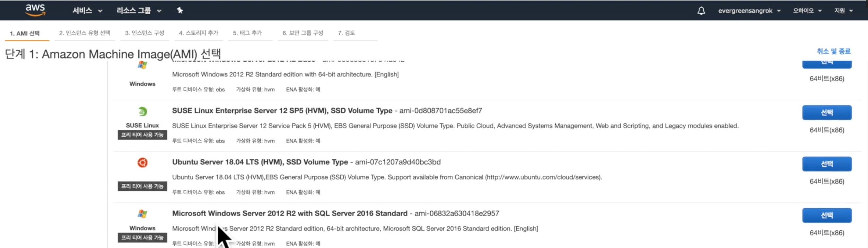Click 프리 티어 사용 가능 badge under Ubuntu icon
The width and height of the screenshot is (868, 248).
click(x=142, y=186)
